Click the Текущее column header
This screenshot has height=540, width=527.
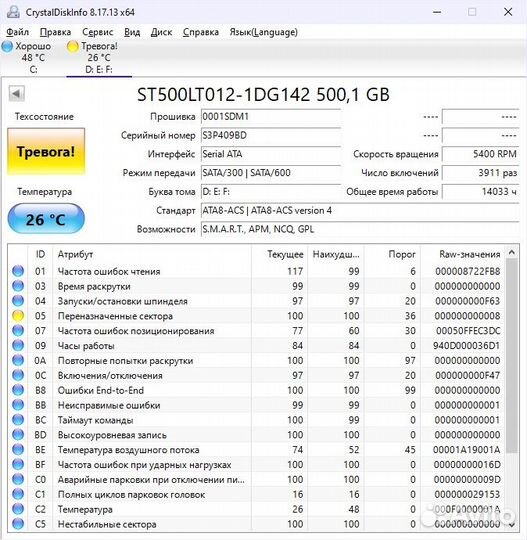tap(280, 254)
